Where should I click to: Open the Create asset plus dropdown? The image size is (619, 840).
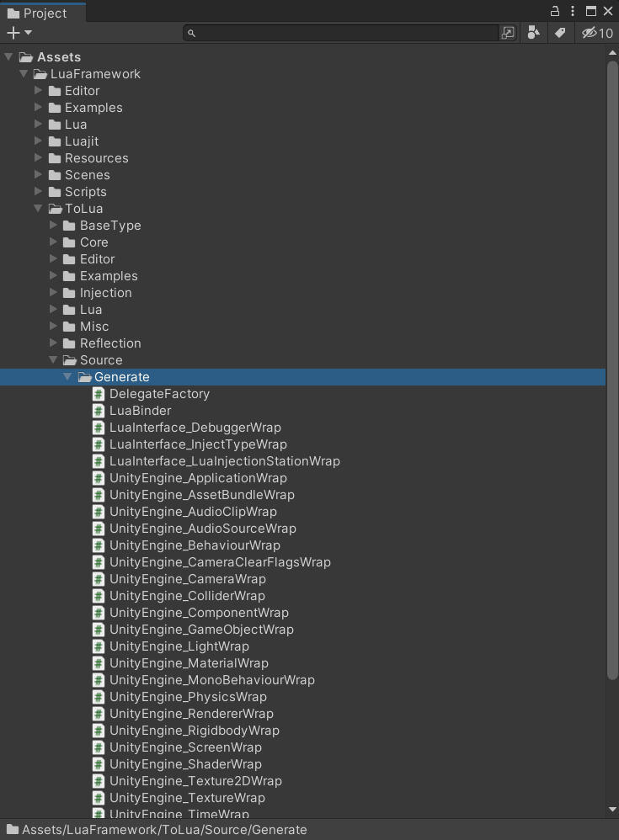19,33
